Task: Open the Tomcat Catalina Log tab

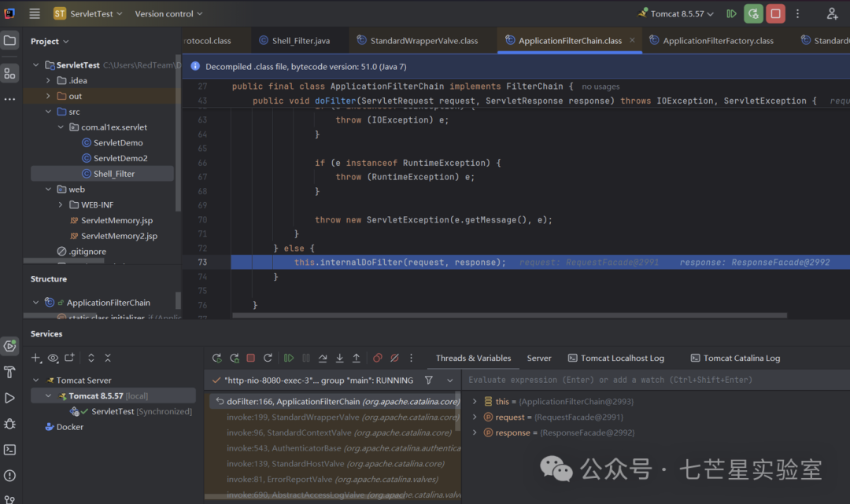Action: tap(735, 358)
